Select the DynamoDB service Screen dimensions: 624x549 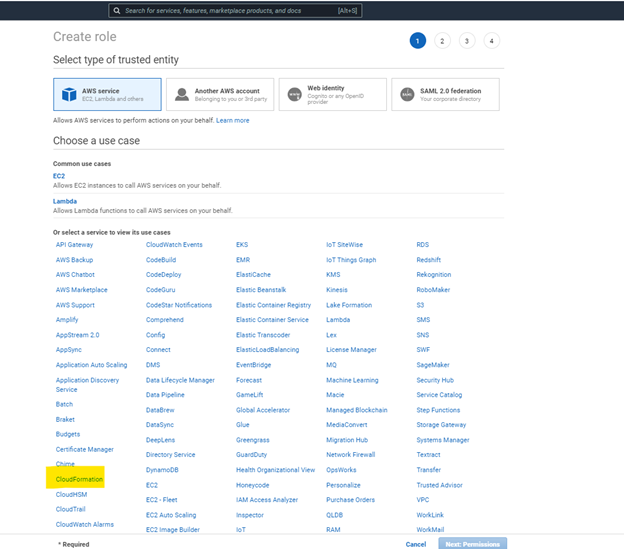tap(162, 470)
